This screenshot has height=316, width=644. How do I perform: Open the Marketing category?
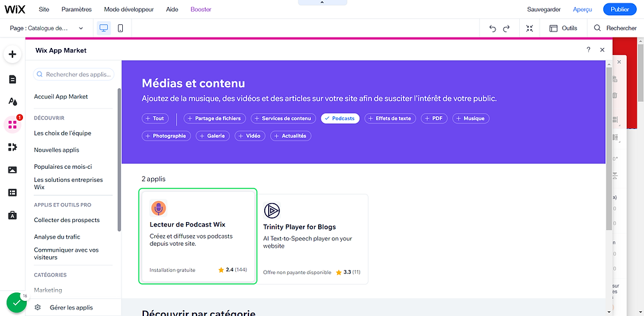pyautogui.click(x=48, y=290)
